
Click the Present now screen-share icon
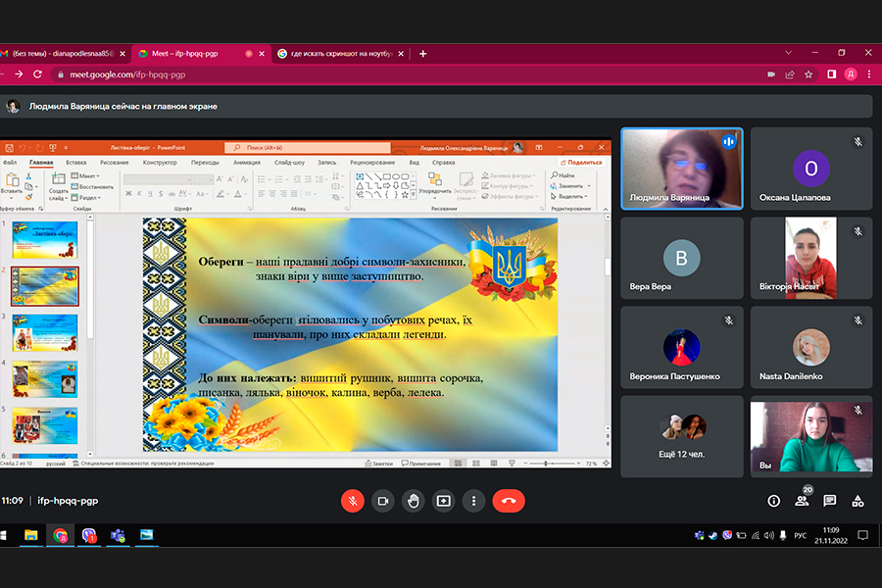[x=444, y=500]
